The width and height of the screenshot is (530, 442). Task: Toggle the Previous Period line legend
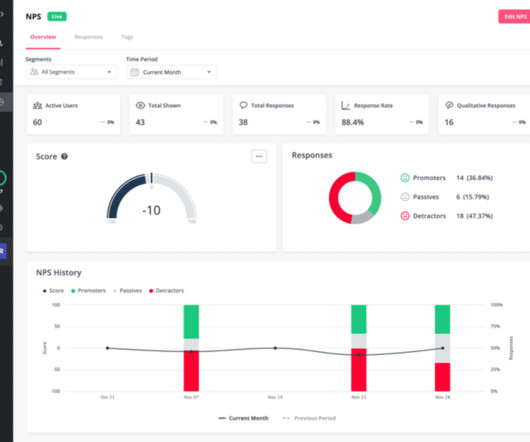(309, 418)
